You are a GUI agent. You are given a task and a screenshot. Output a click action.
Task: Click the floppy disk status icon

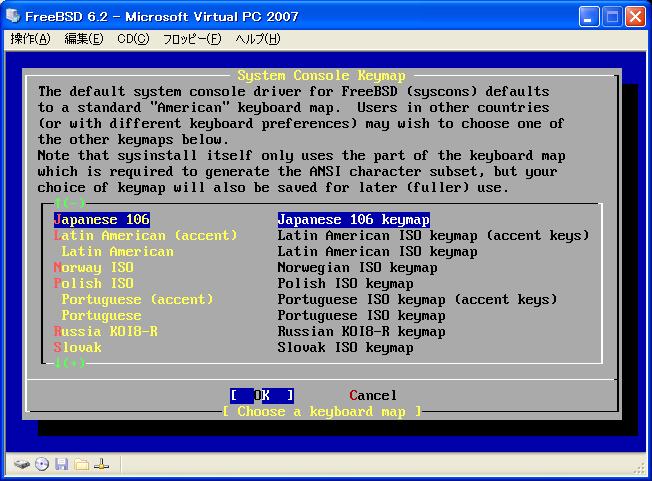[62, 464]
